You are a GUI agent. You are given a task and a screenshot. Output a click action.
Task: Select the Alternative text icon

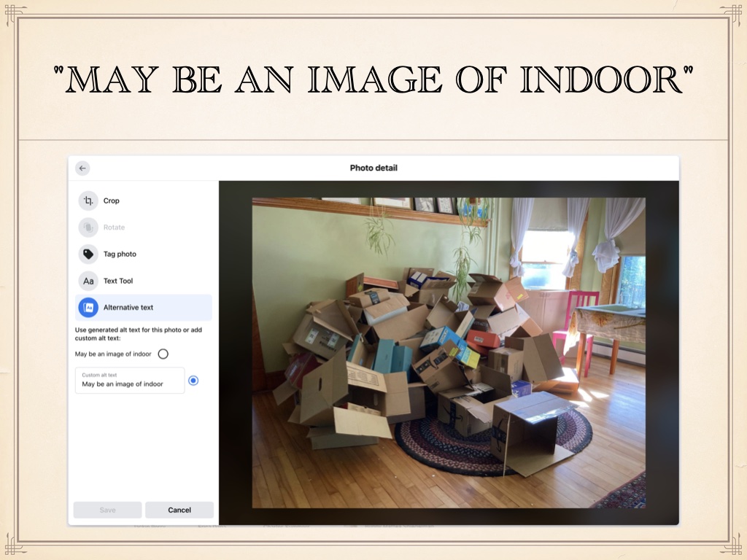88,307
